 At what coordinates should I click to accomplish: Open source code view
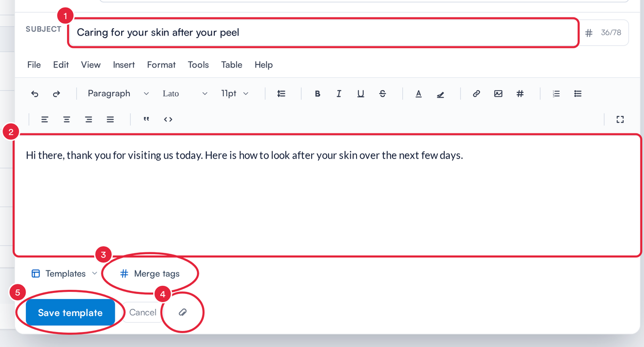(x=168, y=119)
